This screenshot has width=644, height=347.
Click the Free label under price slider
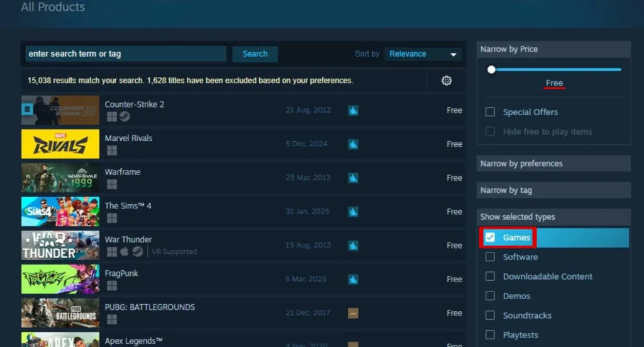554,83
